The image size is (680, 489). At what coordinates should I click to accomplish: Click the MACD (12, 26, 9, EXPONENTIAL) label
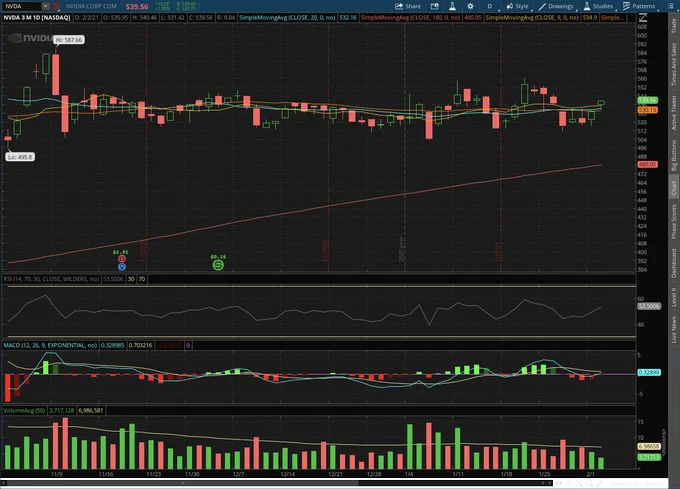tap(50, 346)
